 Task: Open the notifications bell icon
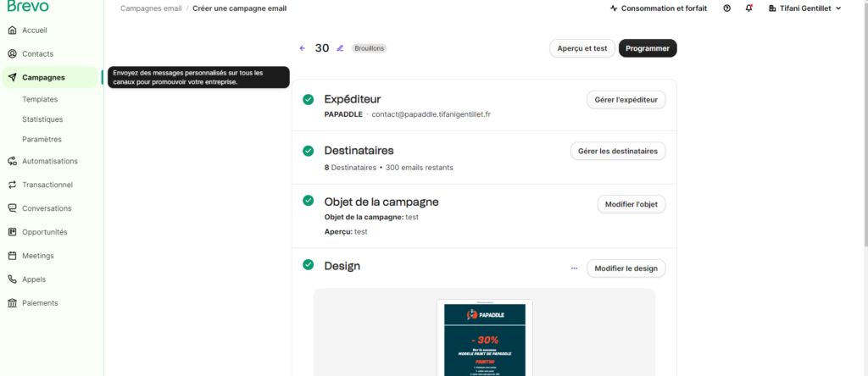point(748,8)
